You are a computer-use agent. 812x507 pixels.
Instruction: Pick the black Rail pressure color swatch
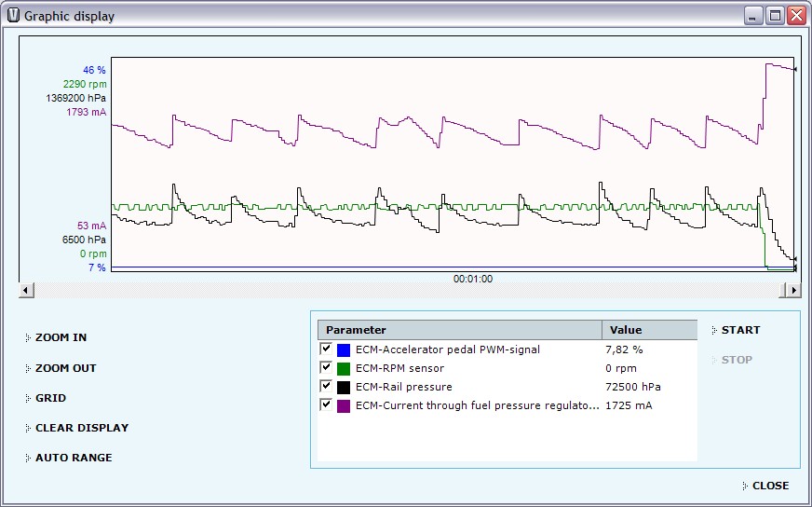[344, 387]
